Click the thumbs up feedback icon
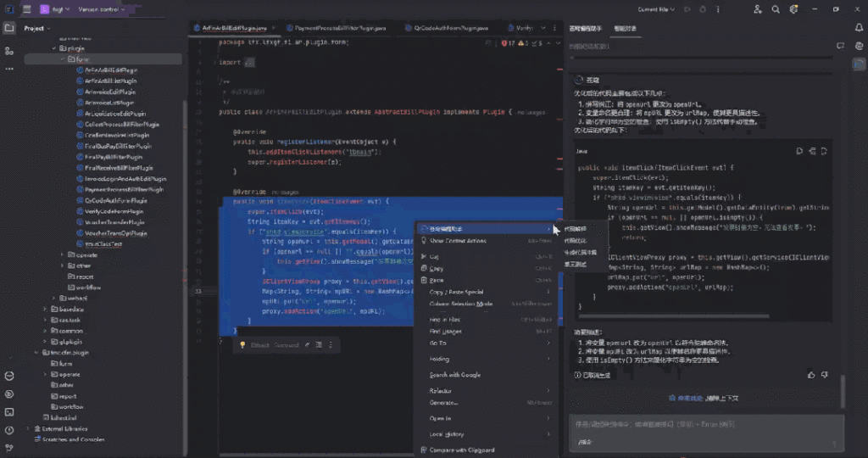This screenshot has width=868, height=458. (812, 374)
